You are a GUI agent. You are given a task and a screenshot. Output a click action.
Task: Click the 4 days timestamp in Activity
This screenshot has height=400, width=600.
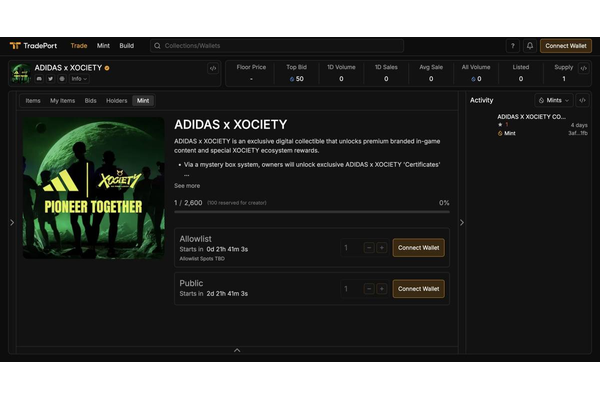[579, 125]
